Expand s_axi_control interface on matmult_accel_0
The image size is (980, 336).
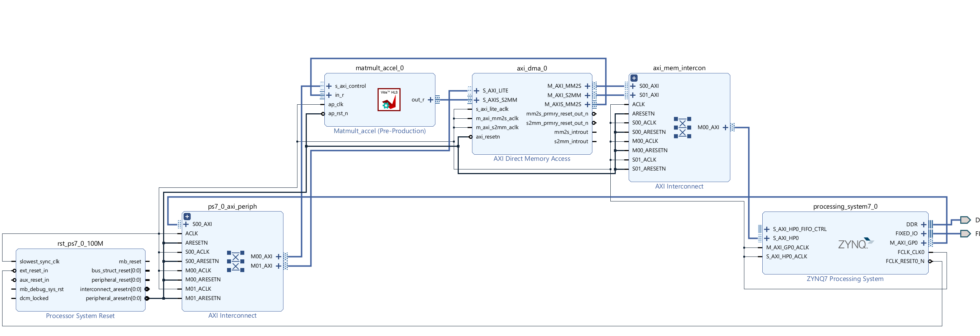click(329, 86)
